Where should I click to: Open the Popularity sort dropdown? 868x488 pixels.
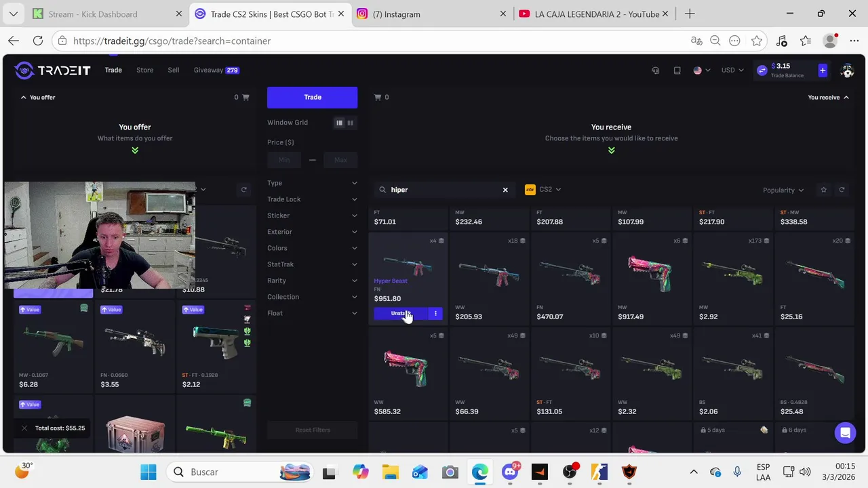pos(783,190)
